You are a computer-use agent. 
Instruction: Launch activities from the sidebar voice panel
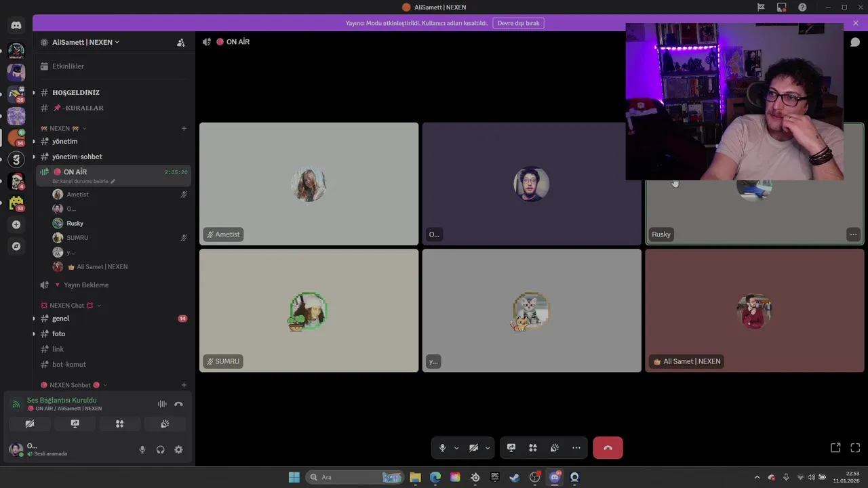119,424
